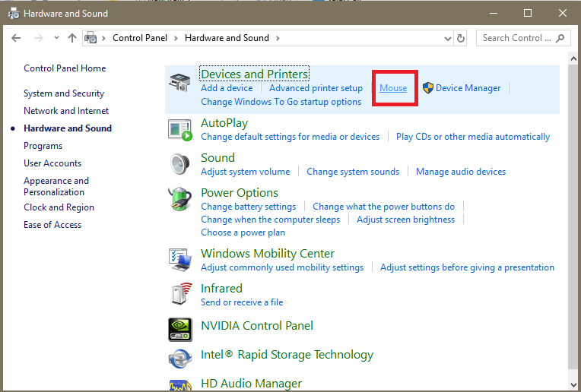This screenshot has height=392, width=581.
Task: Expand chevron after Control Panel breadcrumb
Action: coord(176,38)
